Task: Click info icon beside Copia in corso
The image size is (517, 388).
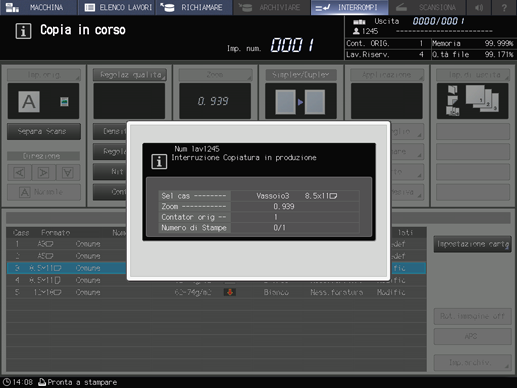Action: (x=23, y=31)
